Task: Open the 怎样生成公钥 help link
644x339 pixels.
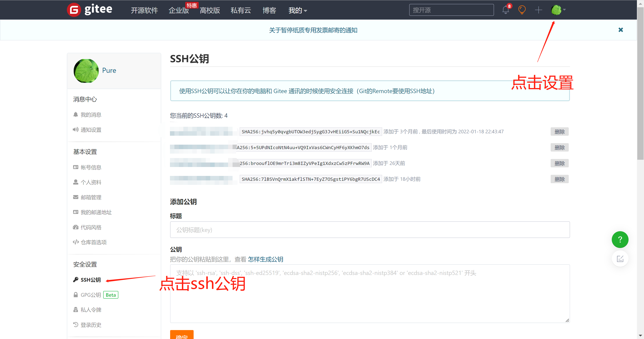Action: pyautogui.click(x=266, y=259)
